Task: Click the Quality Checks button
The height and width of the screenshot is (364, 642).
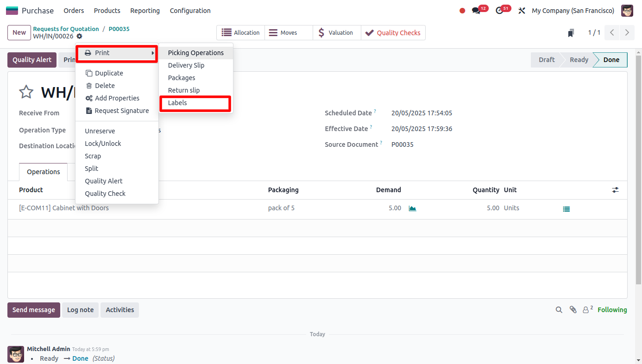Action: tap(393, 32)
